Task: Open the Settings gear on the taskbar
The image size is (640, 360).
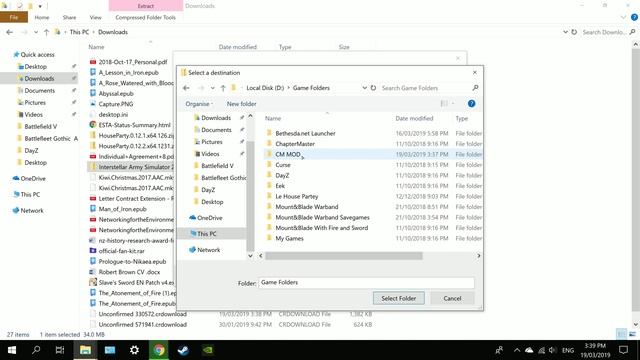Action: pos(134,350)
